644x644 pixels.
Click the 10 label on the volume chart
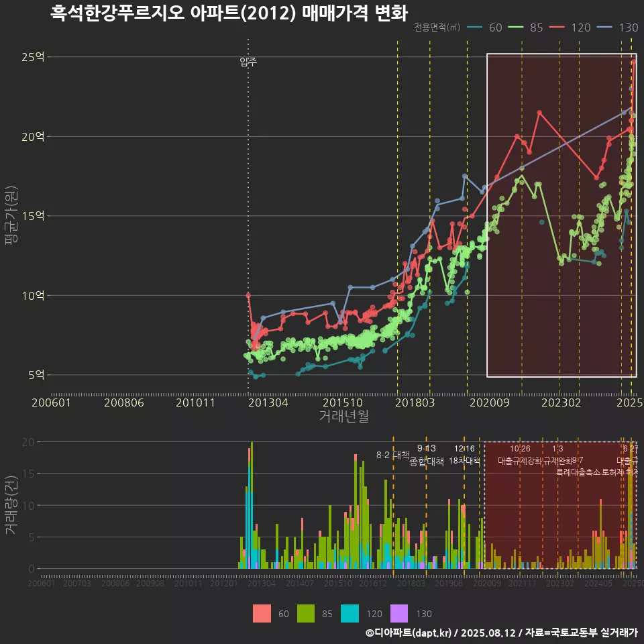pos(28,506)
